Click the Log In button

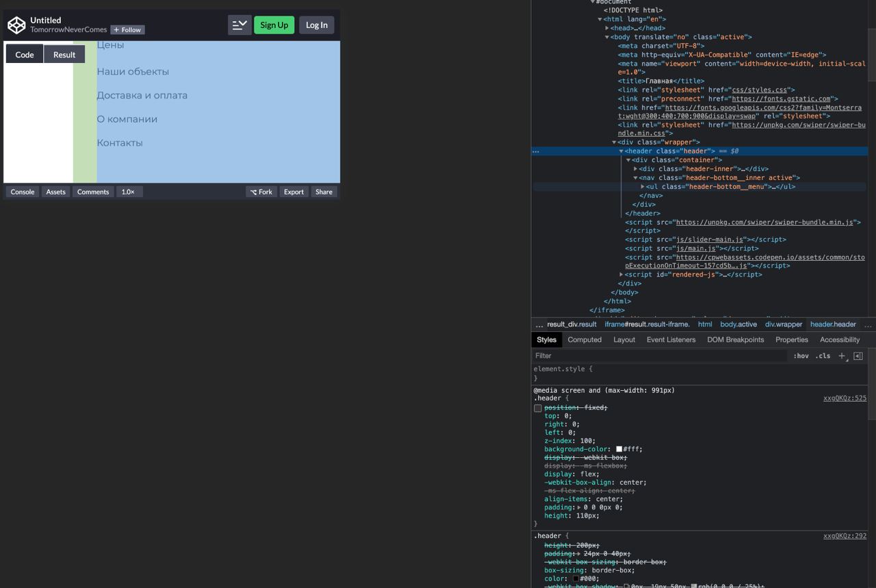click(316, 25)
